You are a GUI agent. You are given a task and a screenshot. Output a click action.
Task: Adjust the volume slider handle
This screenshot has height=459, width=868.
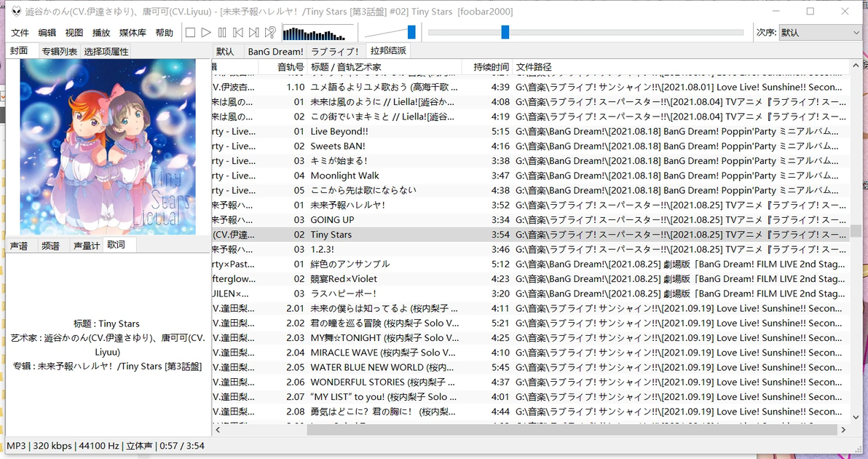(411, 32)
